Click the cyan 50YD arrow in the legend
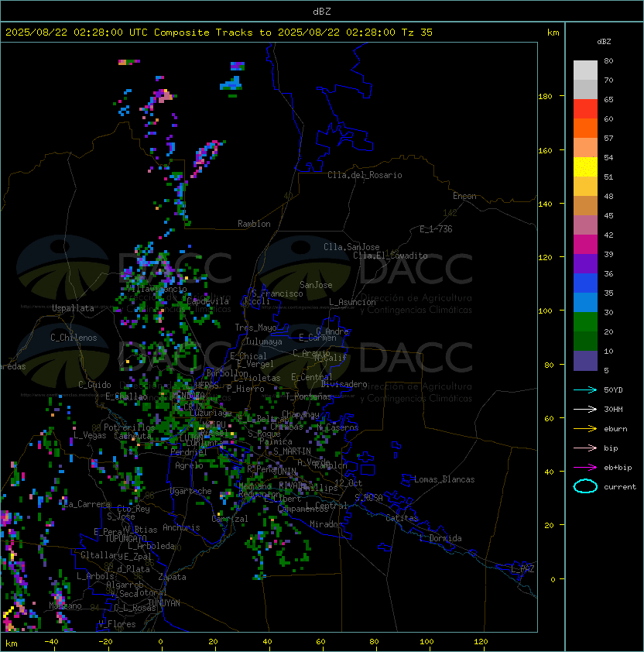This screenshot has height=652, width=644. 585,390
